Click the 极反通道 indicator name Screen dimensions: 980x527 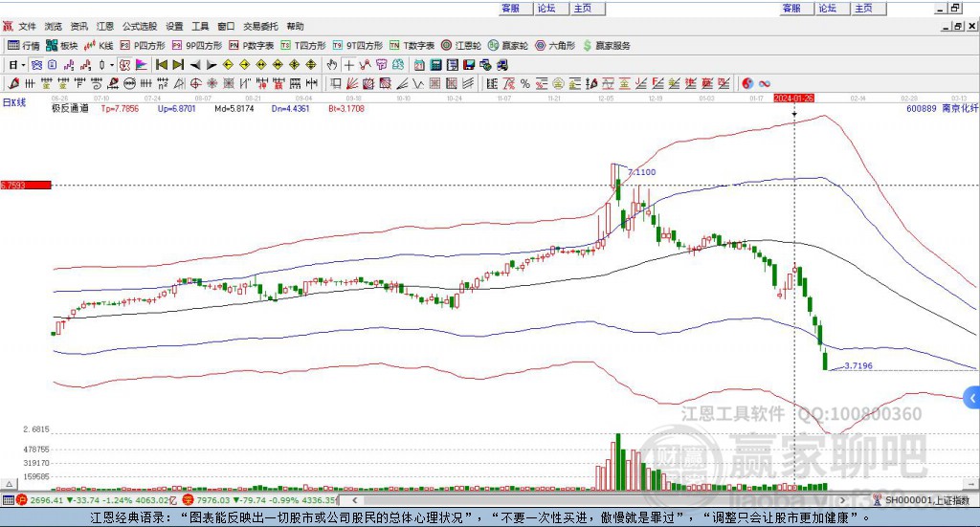click(70, 109)
